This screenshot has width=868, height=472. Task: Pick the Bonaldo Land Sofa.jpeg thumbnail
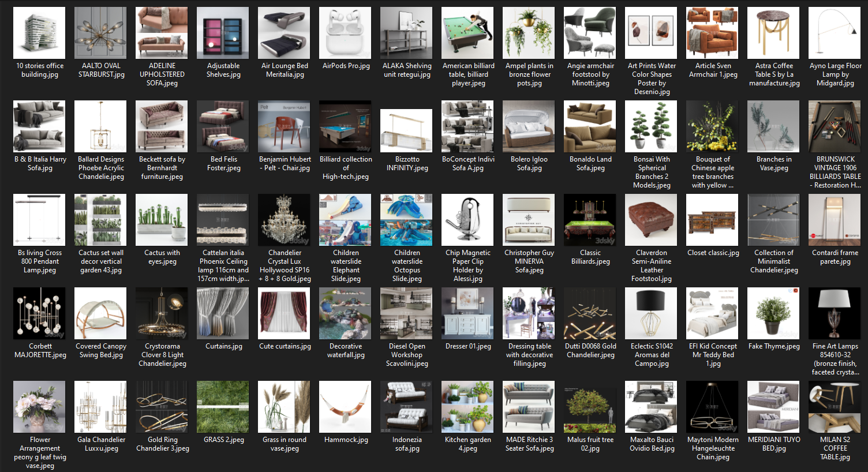click(590, 126)
